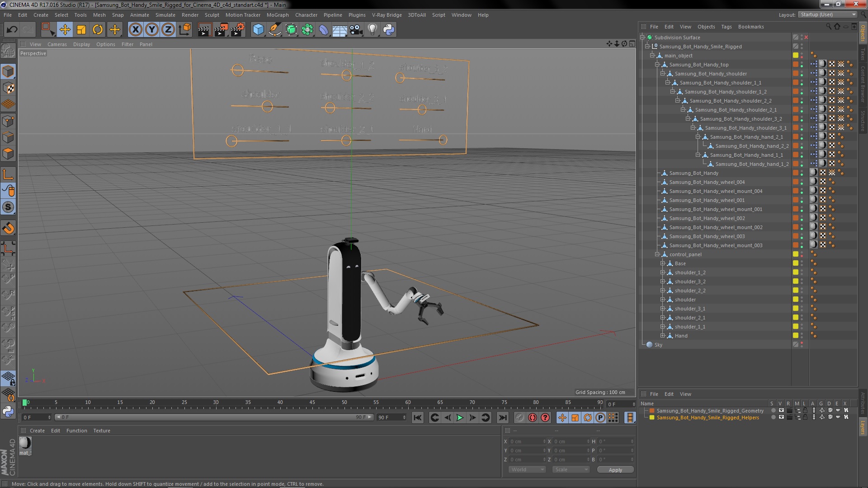Click the Apply coordinates button
Viewport: 868px width, 488px height.
615,470
